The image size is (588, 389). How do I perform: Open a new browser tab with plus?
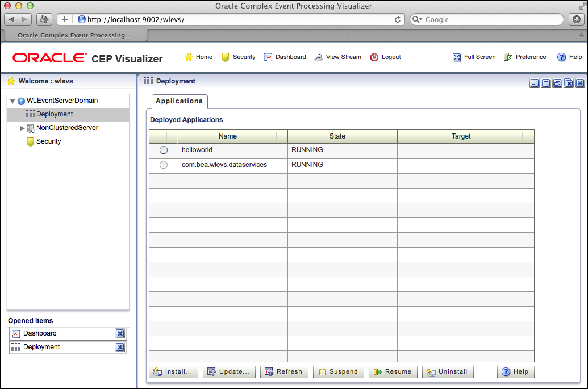coord(581,35)
